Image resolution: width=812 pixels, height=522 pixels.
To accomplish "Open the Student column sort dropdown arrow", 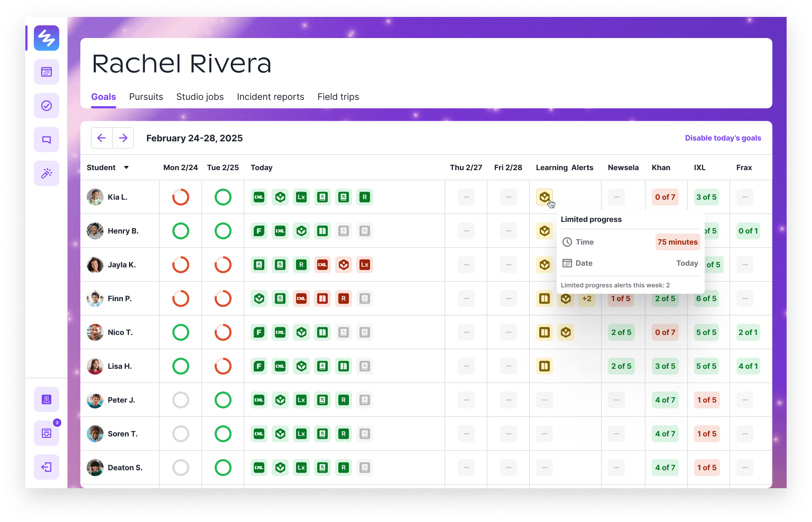I will coord(126,168).
